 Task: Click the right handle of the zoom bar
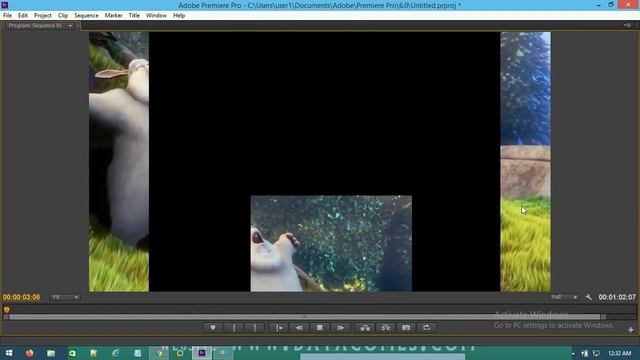[x=604, y=317]
